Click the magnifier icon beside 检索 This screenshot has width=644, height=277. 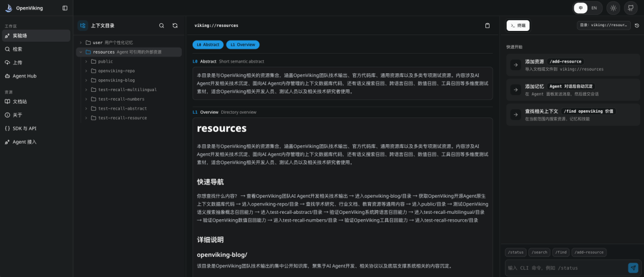coord(7,49)
